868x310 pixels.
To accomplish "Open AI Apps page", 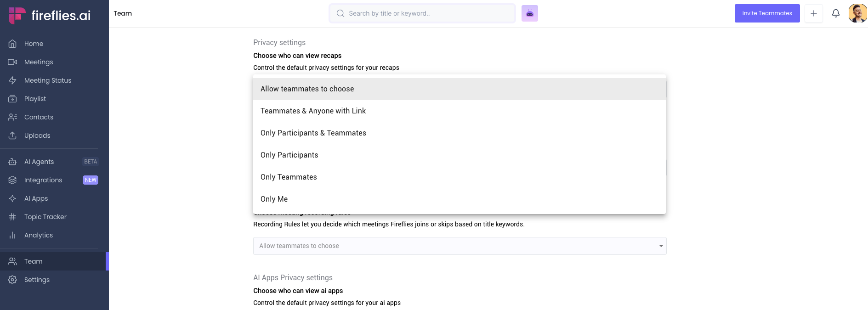I will 36,198.
